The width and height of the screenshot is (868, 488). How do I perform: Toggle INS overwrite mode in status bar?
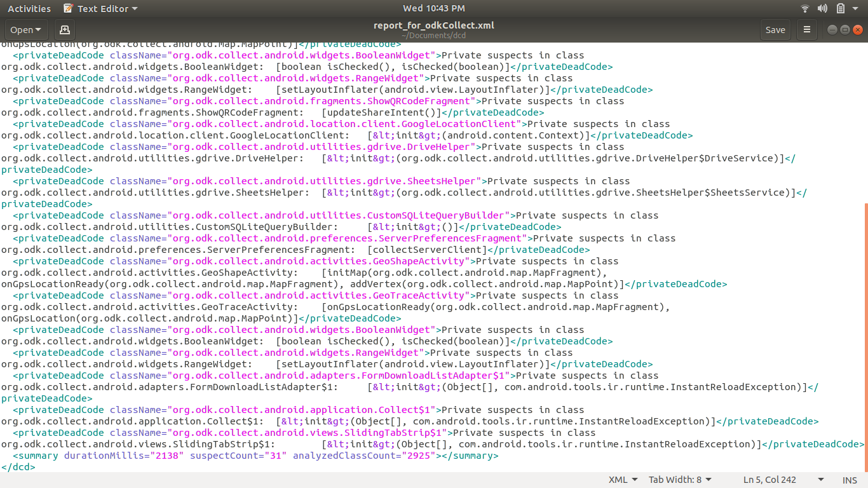click(x=849, y=479)
